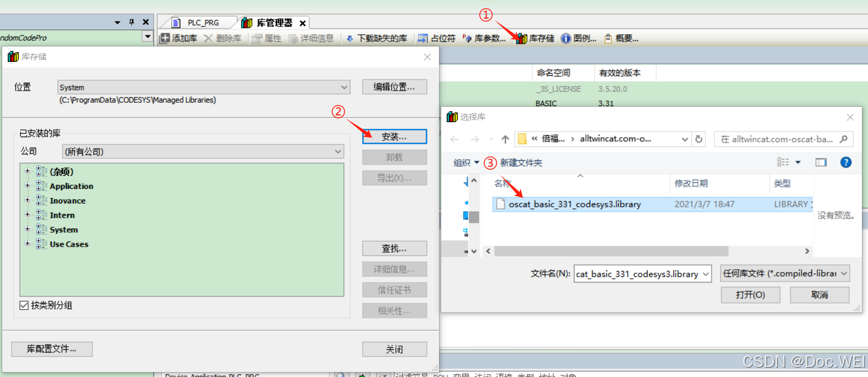This screenshot has width=868, height=377.
Task: Click Details (详细信息) in library manager toolbar
Action: coord(311,38)
